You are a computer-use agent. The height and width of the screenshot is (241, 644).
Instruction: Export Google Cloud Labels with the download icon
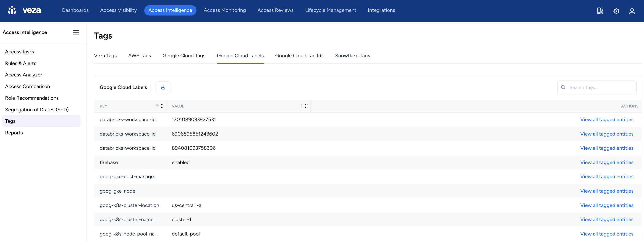pos(163,87)
